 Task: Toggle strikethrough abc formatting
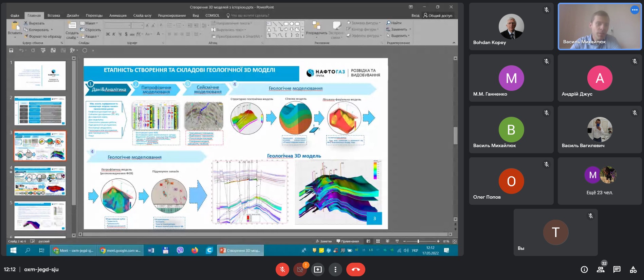[132, 34]
